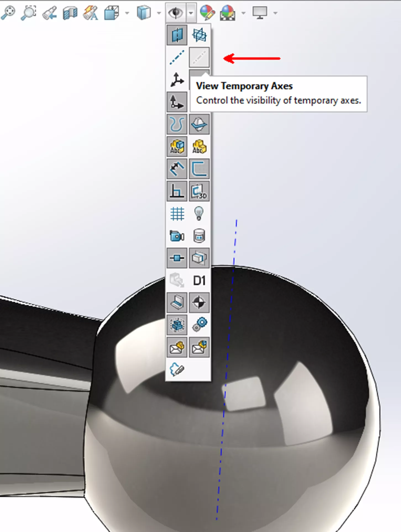Click the Dynamic Annotation Views icon

pos(90,13)
